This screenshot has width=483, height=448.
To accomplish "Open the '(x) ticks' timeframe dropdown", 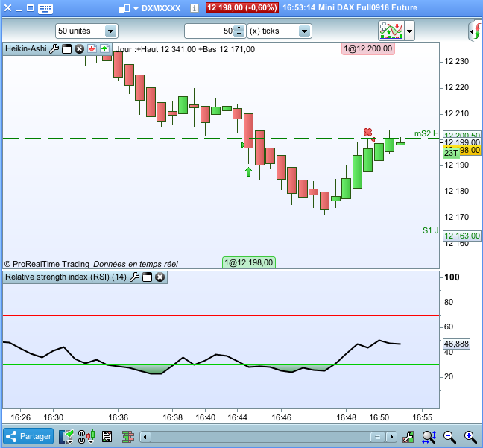I will tap(280, 31).
